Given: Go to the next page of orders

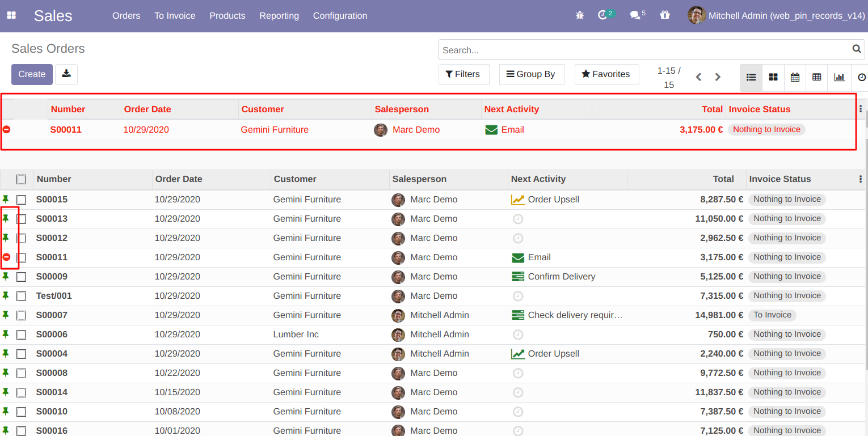Looking at the screenshot, I should tap(718, 77).
